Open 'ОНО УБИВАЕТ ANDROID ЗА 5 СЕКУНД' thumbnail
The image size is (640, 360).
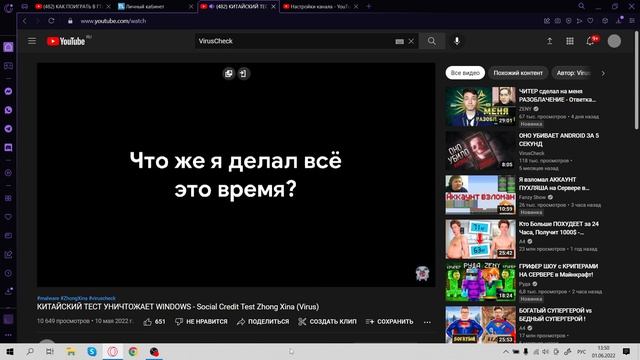point(480,151)
